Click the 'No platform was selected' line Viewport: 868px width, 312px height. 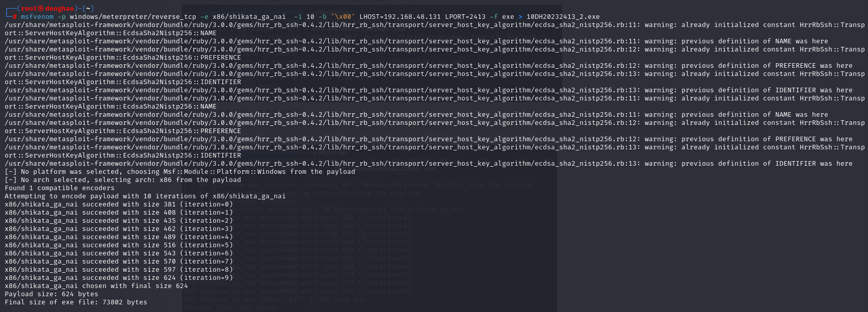click(x=180, y=172)
